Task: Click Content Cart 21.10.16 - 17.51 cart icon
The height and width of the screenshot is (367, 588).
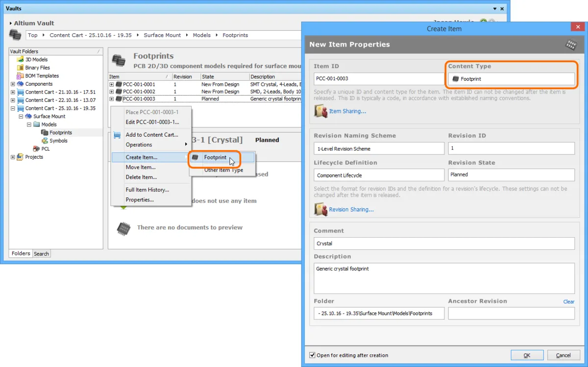Action: coord(21,92)
